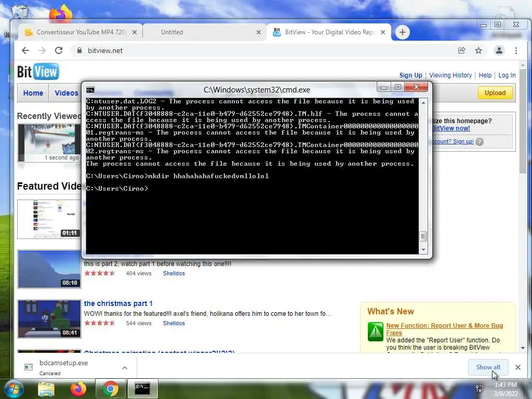Click the green warning What's New icon
This screenshot has width=532, height=399.
tap(375, 331)
